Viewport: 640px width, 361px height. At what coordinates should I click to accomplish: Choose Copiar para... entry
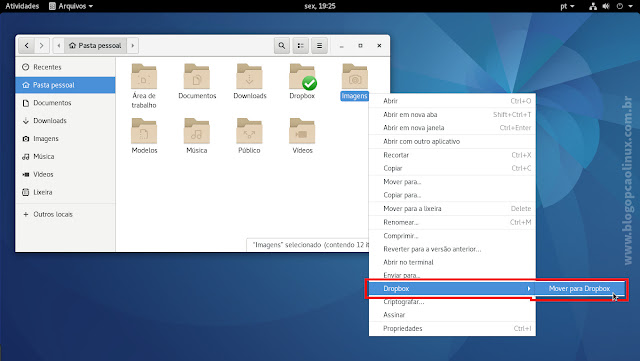click(x=452, y=195)
